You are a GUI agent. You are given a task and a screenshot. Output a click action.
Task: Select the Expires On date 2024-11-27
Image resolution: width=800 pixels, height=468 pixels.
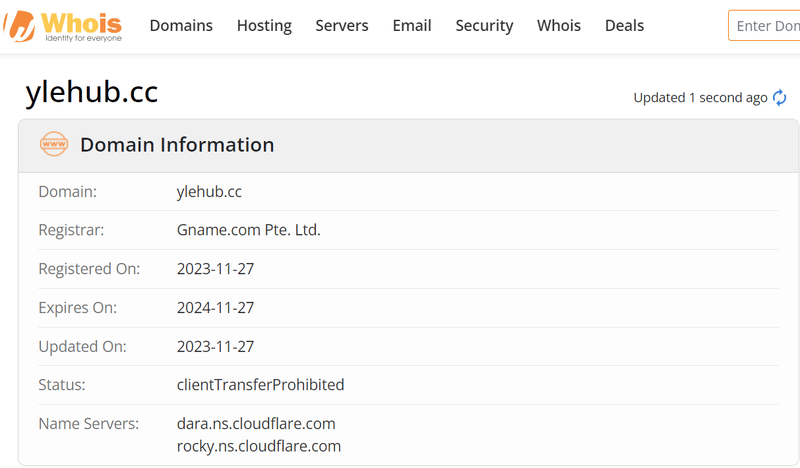[215, 308]
